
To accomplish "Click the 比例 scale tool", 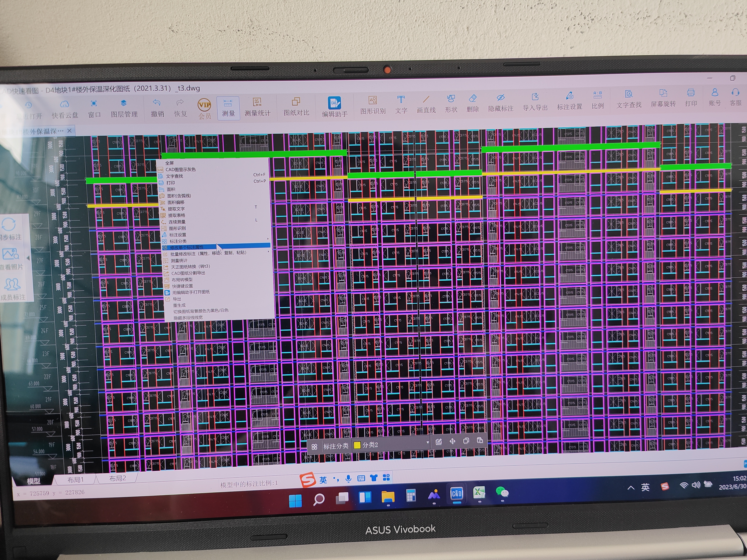I will (x=597, y=100).
